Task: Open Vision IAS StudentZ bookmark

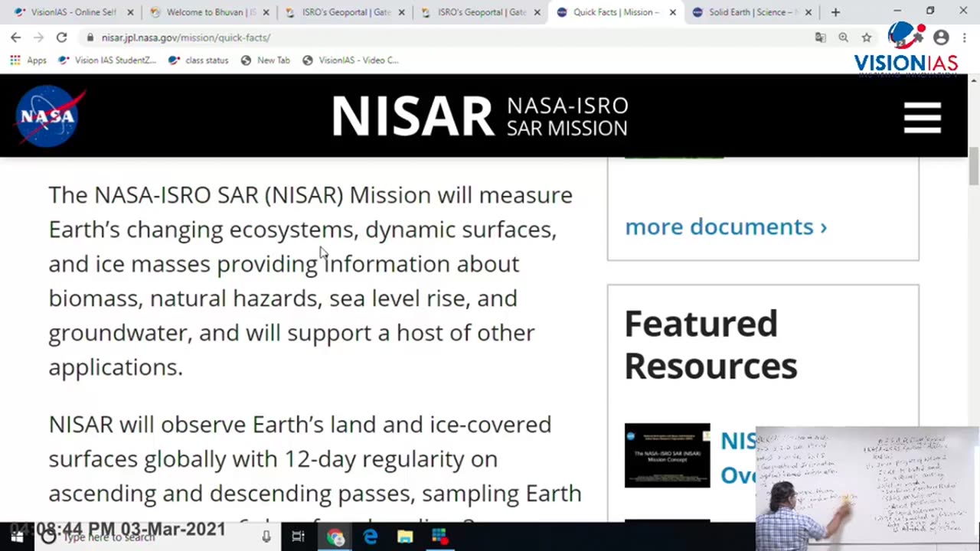Action: coord(107,60)
